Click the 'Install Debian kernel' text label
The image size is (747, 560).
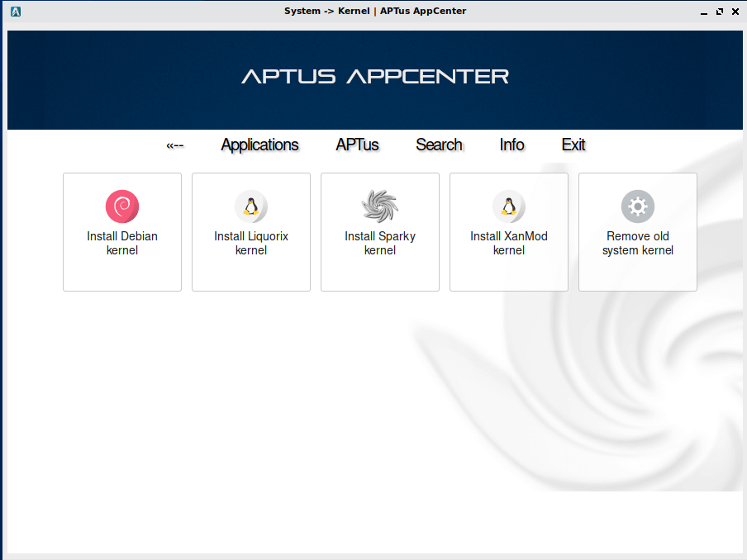coord(122,243)
